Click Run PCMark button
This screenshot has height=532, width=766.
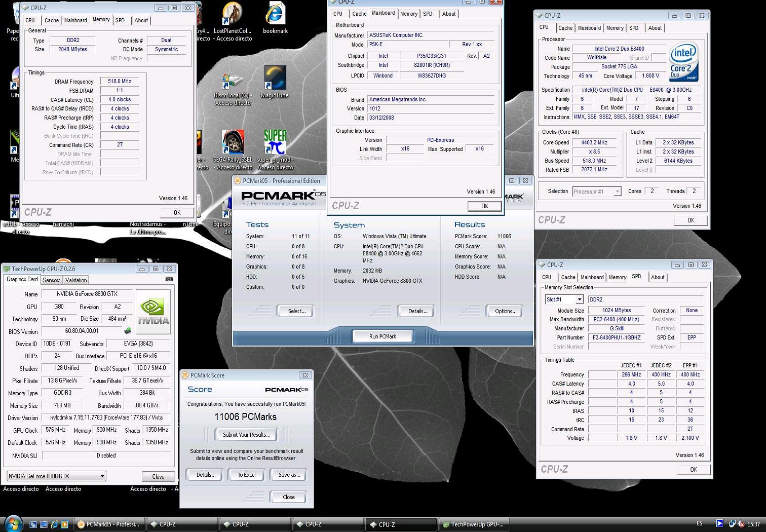tap(382, 336)
